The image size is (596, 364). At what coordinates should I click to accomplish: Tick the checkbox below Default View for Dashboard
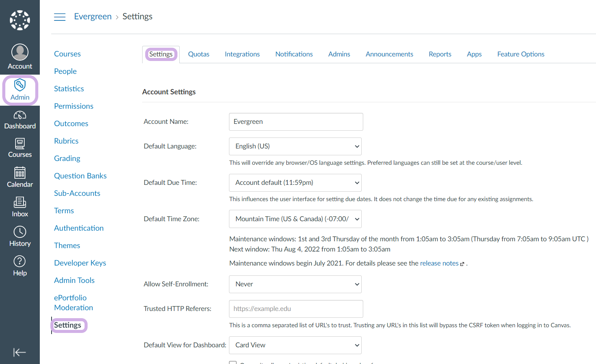pyautogui.click(x=233, y=363)
